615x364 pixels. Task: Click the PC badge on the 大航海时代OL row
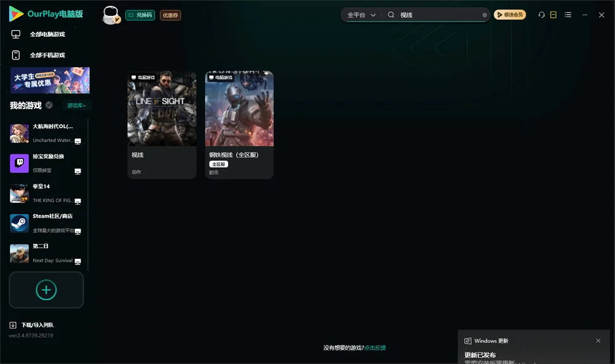tap(77, 141)
